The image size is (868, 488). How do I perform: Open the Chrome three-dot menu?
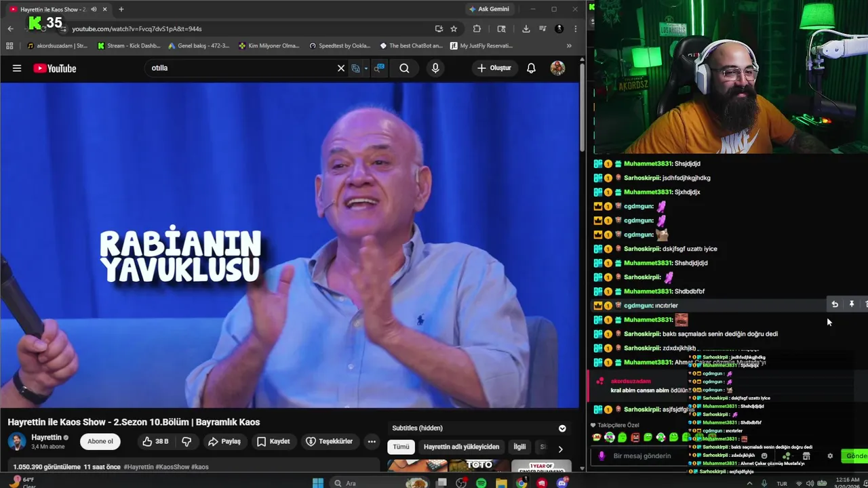(575, 28)
